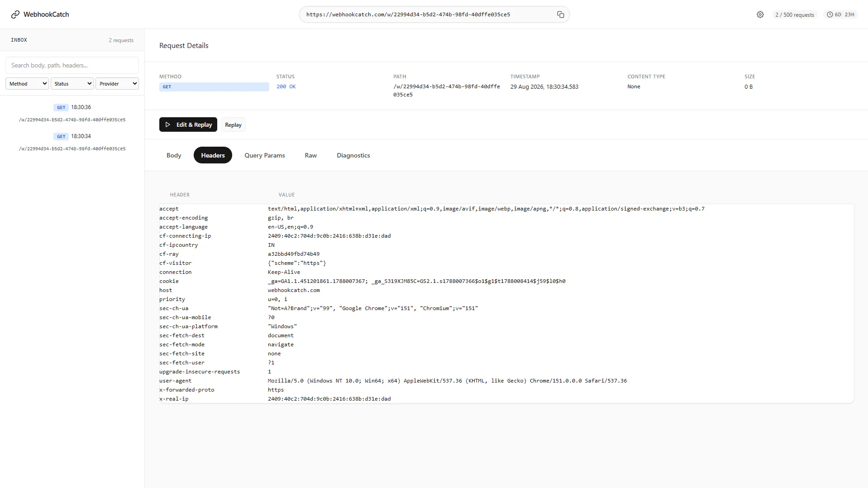
Task: Click sec-ch-ua-platform value "Windows"
Action: tap(282, 326)
